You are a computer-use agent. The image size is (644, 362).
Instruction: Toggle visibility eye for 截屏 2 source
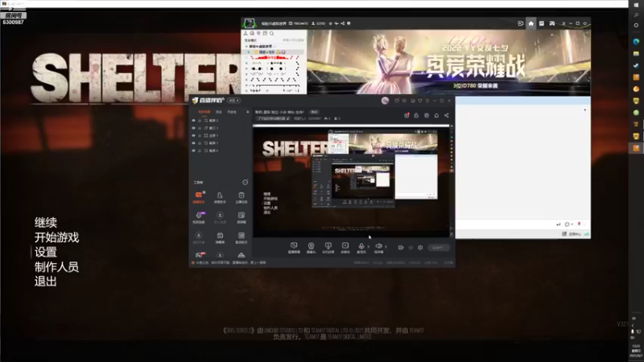(x=193, y=120)
